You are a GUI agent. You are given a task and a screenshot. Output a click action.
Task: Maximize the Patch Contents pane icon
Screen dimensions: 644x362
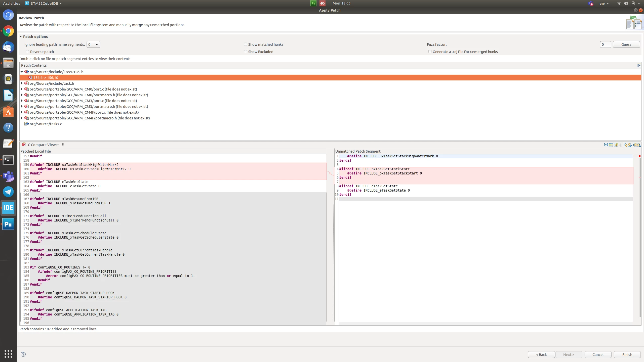[639, 65]
